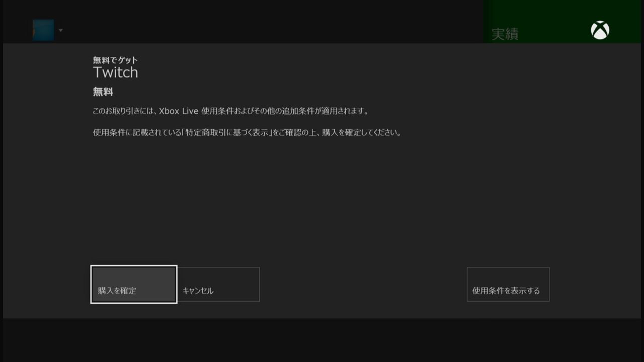The width and height of the screenshot is (644, 362).
Task: Click the green tile beside the Xbox logo
Action: click(x=563, y=22)
